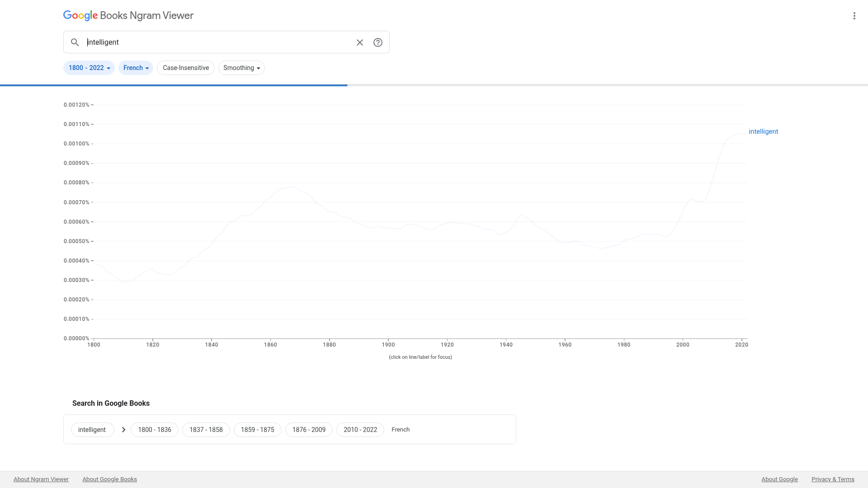This screenshot has width=868, height=488.
Task: Click inside the ngram search text field
Action: point(217,42)
